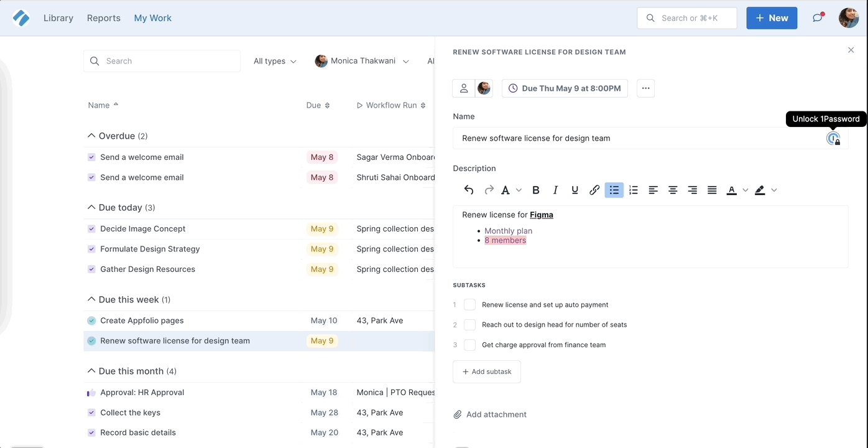The width and height of the screenshot is (868, 448).
Task: Click the blue New button
Action: [x=772, y=18]
